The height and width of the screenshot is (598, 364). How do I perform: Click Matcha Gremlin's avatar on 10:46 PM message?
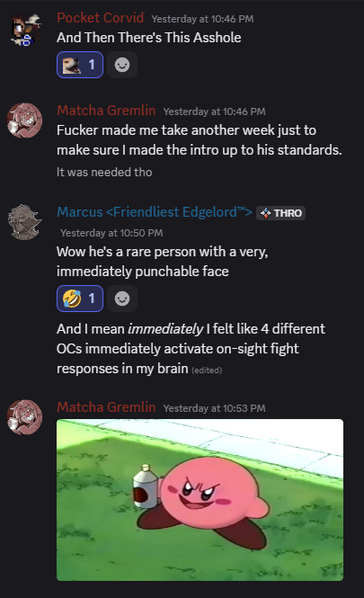coord(25,120)
